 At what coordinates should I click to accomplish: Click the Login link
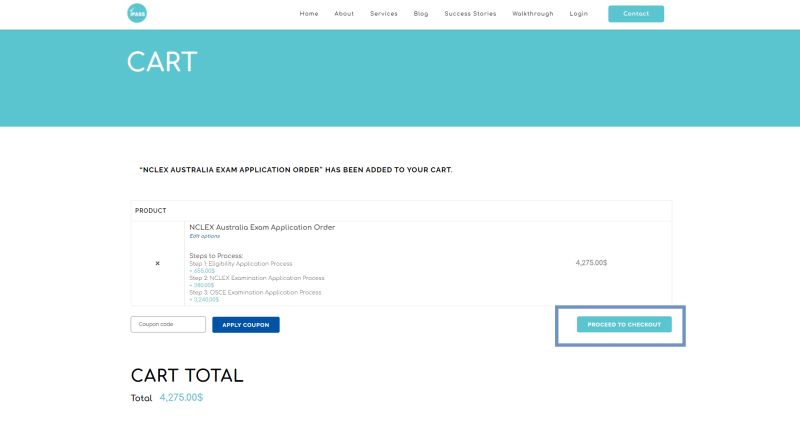[x=579, y=14]
